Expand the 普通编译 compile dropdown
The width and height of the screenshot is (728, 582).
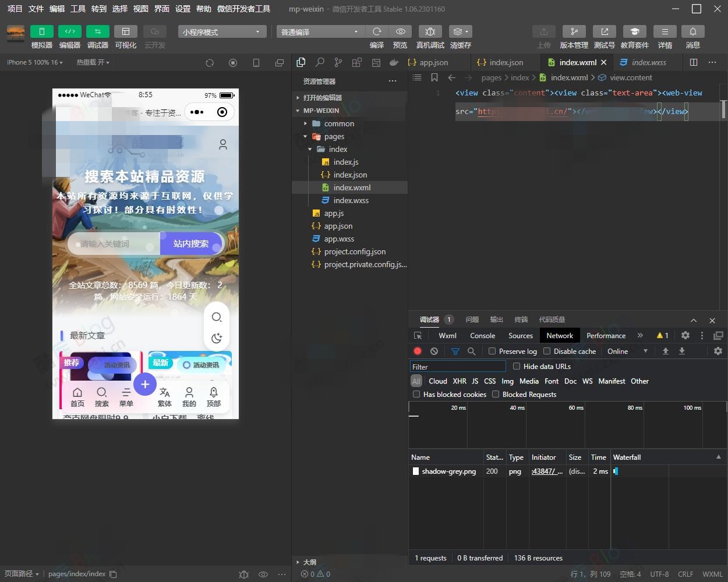[x=319, y=32]
